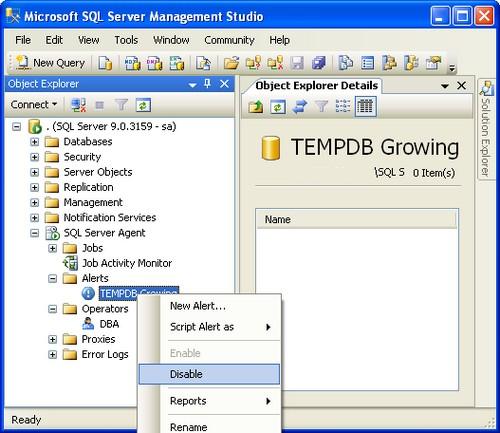Click the Filter funnel in Object Explorer
500x433 pixels.
(x=121, y=105)
